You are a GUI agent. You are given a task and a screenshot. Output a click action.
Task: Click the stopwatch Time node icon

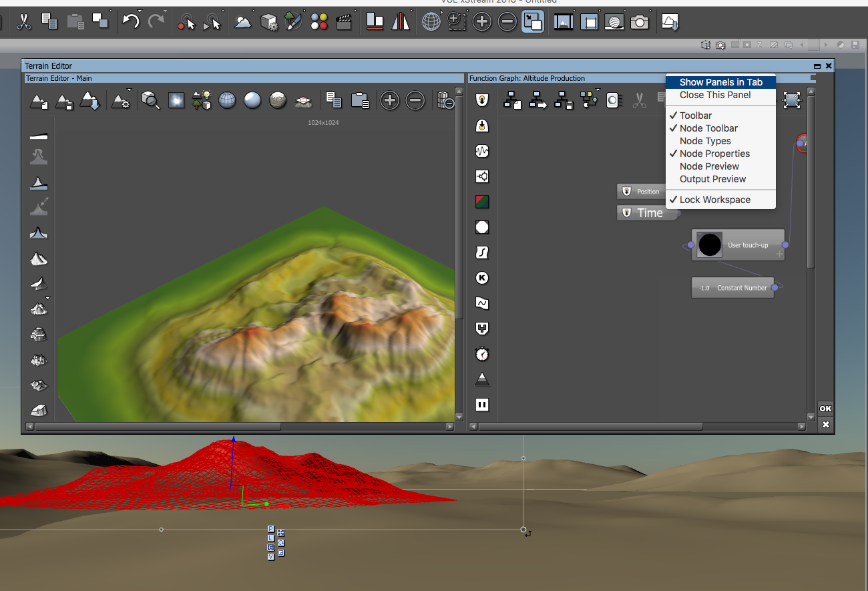[x=482, y=354]
